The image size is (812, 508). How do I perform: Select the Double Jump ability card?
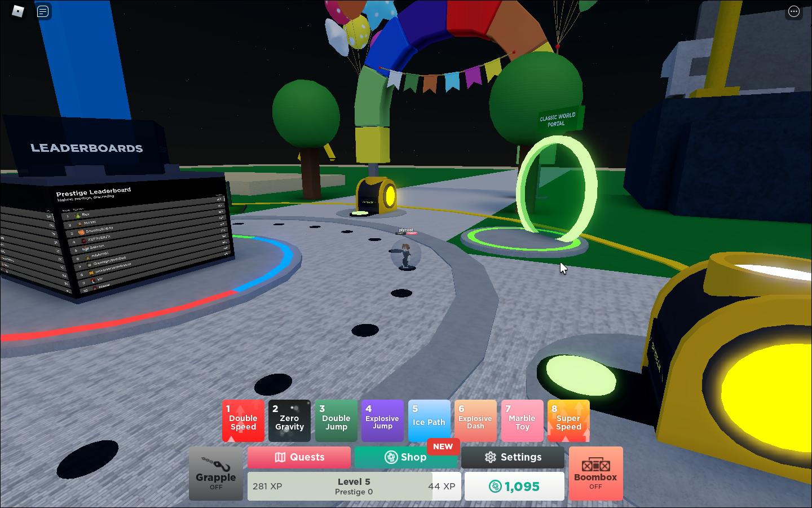[336, 421]
